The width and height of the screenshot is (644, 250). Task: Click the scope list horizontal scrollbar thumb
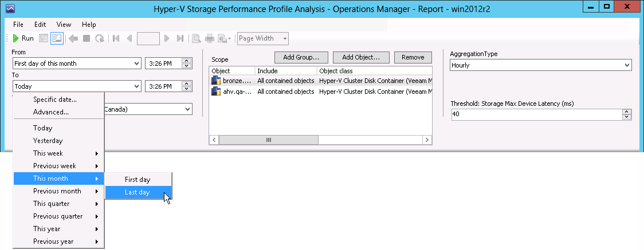point(269,140)
